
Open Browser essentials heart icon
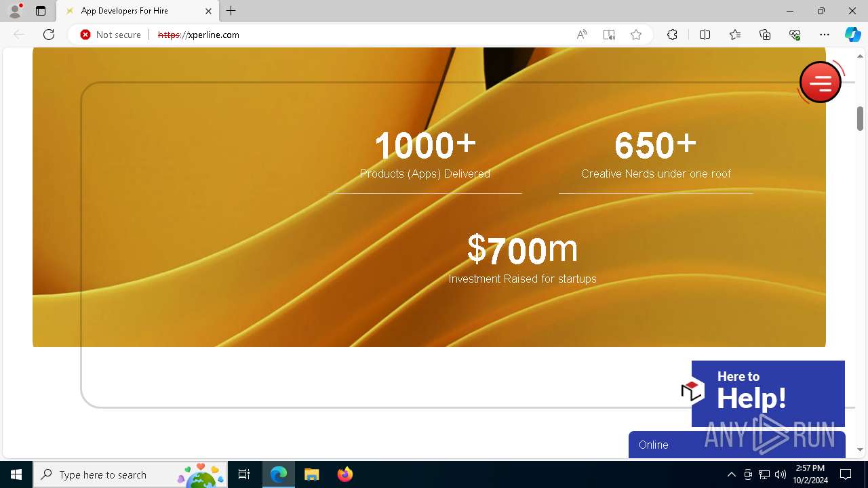coord(795,35)
